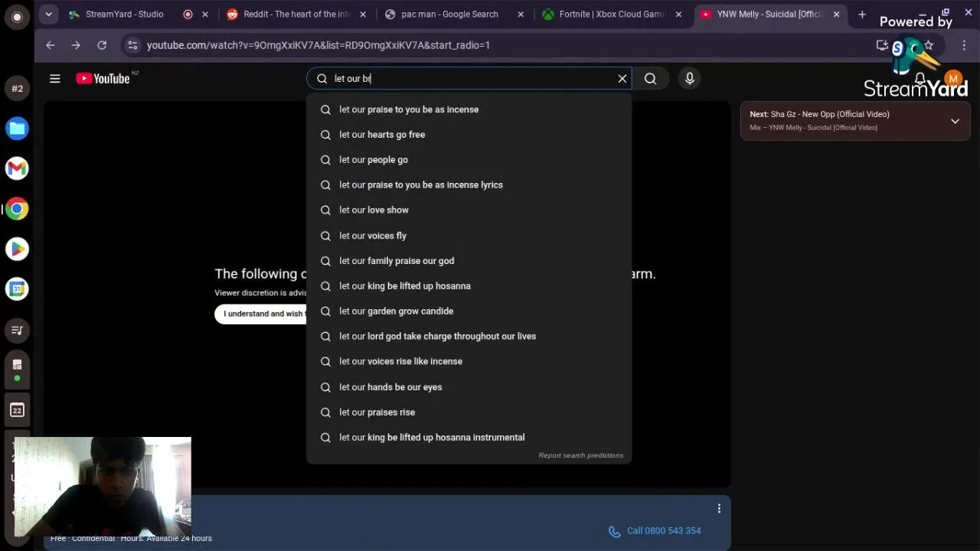Viewport: 980px width, 551px height.
Task: Click Report search predictions link
Action: tap(580, 455)
